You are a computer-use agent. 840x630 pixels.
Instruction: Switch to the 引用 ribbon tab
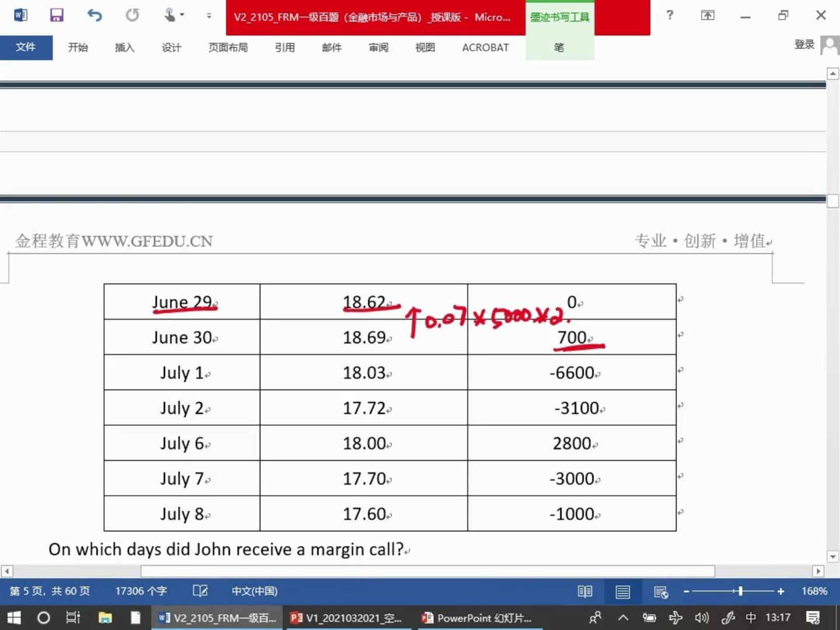click(x=285, y=47)
